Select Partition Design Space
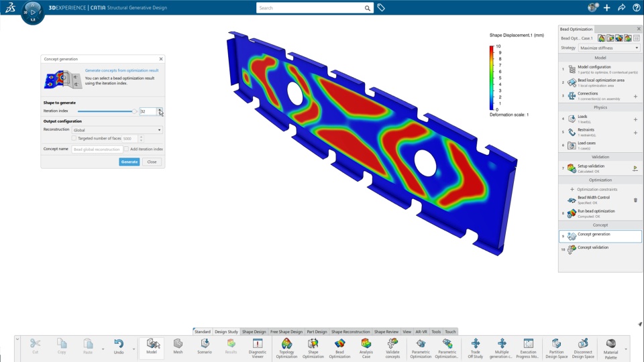 tap(557, 348)
